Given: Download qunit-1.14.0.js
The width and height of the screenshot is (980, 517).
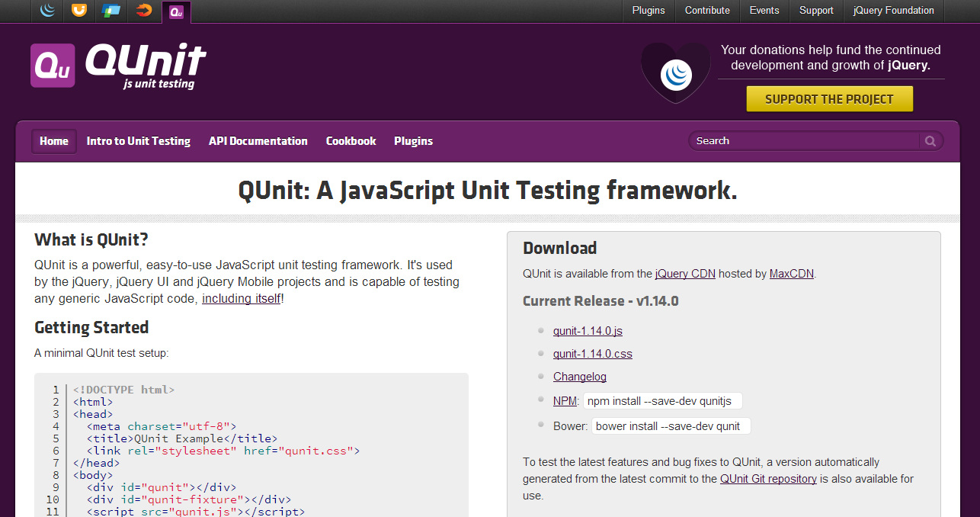Looking at the screenshot, I should [x=588, y=331].
